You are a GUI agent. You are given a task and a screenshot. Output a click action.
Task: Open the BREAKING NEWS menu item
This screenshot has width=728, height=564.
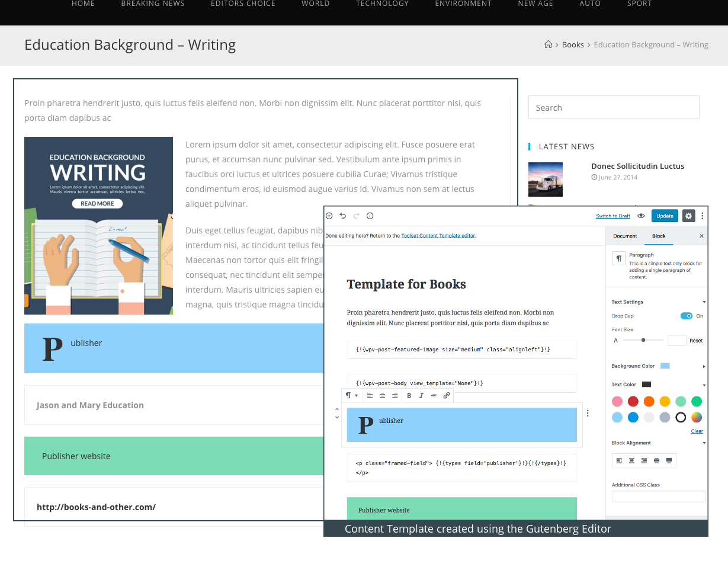tap(153, 4)
